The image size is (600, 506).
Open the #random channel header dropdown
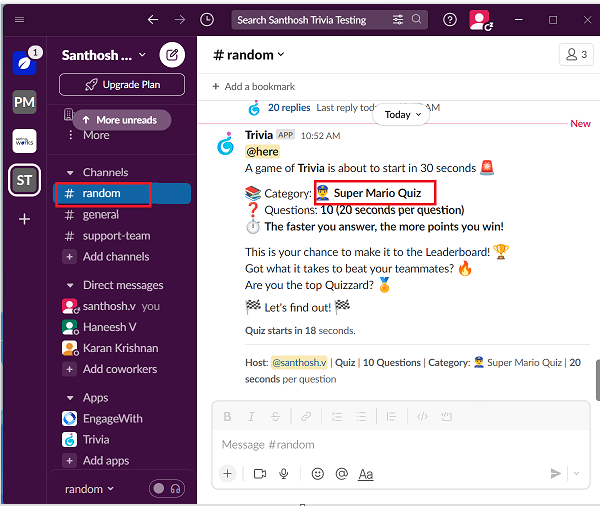coord(249,55)
